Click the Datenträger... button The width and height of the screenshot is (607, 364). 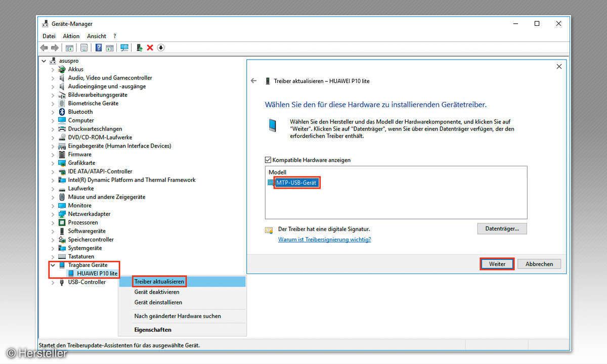[x=502, y=229]
